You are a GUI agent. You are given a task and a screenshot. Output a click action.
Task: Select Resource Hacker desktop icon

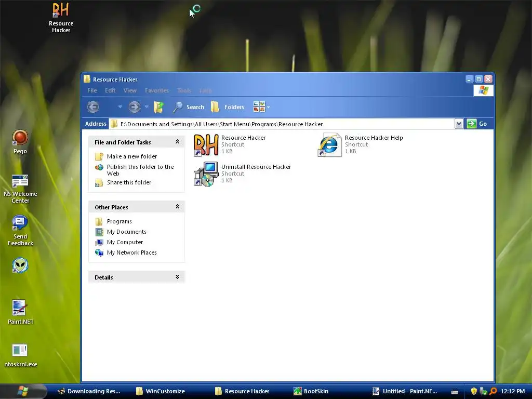coord(61,18)
